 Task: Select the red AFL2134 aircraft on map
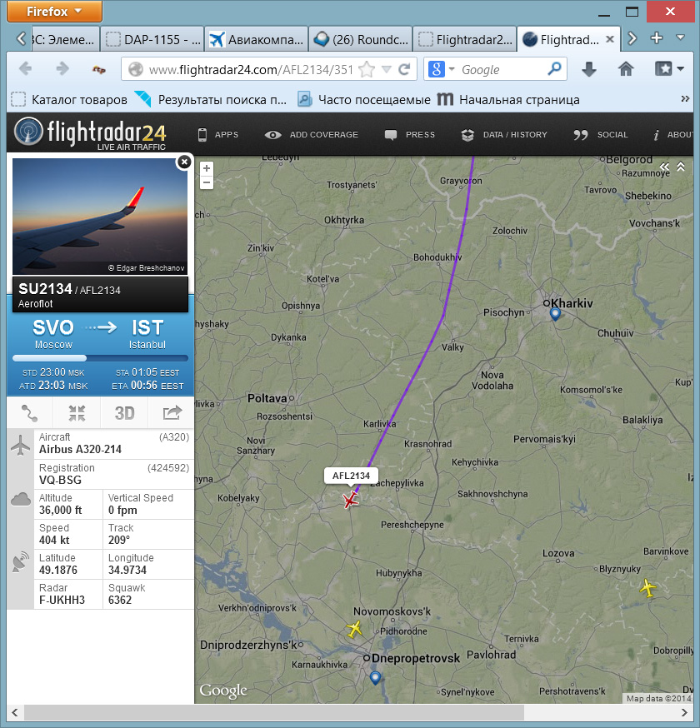coord(350,500)
